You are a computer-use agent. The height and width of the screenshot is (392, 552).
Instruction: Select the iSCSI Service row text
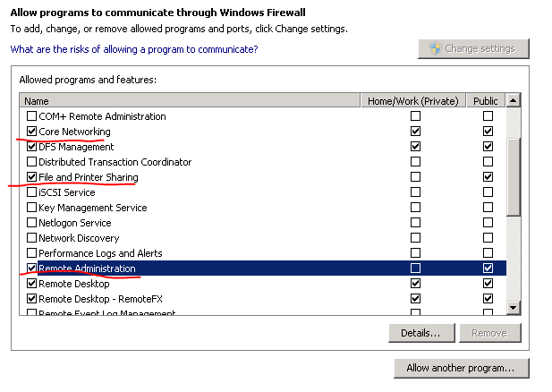click(x=67, y=192)
